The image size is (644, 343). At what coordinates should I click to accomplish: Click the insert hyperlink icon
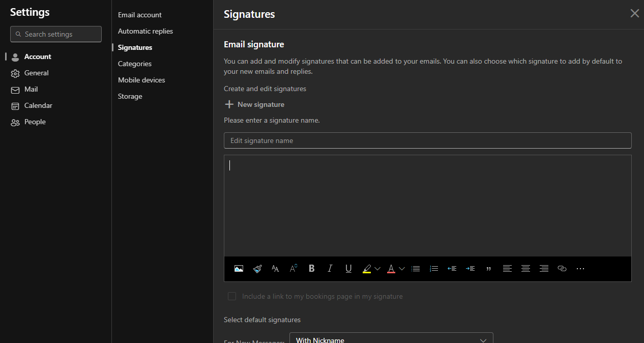pos(562,269)
